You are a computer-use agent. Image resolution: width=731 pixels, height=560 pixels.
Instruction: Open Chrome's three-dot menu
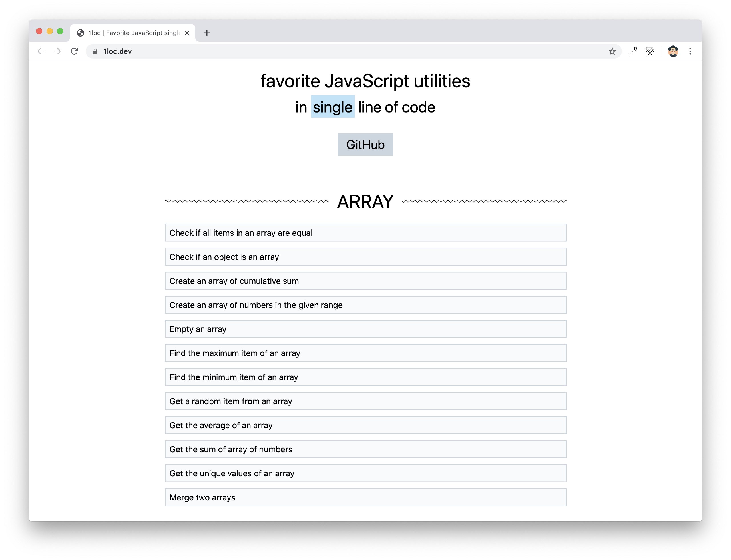coord(690,51)
